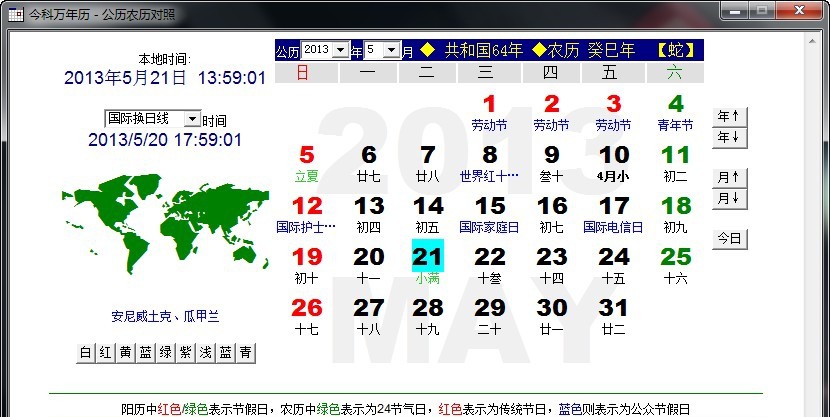Select May 10 4月小
This screenshot has height=417, width=830.
tap(613, 164)
